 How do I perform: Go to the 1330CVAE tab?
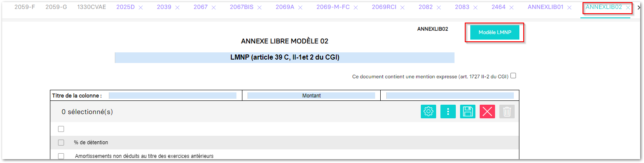point(92,7)
